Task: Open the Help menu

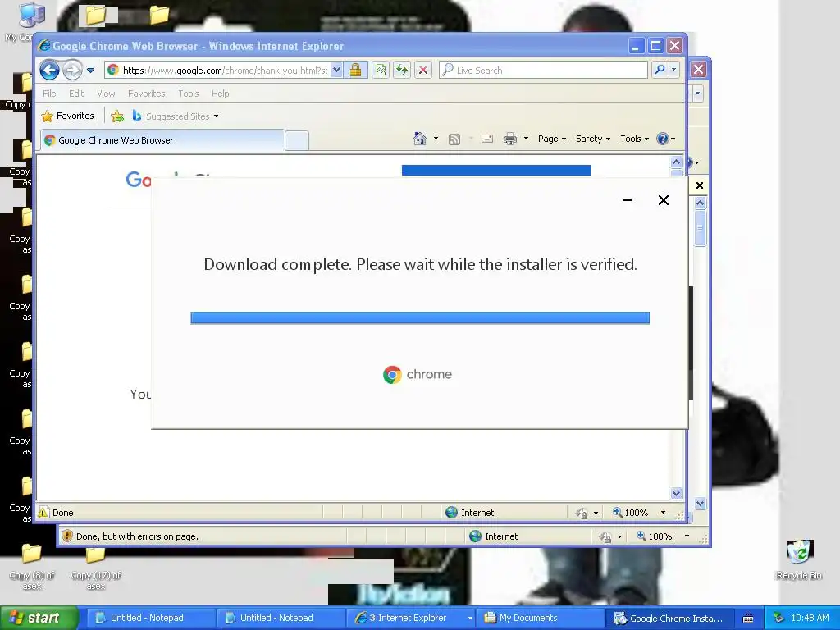Action: [x=220, y=94]
